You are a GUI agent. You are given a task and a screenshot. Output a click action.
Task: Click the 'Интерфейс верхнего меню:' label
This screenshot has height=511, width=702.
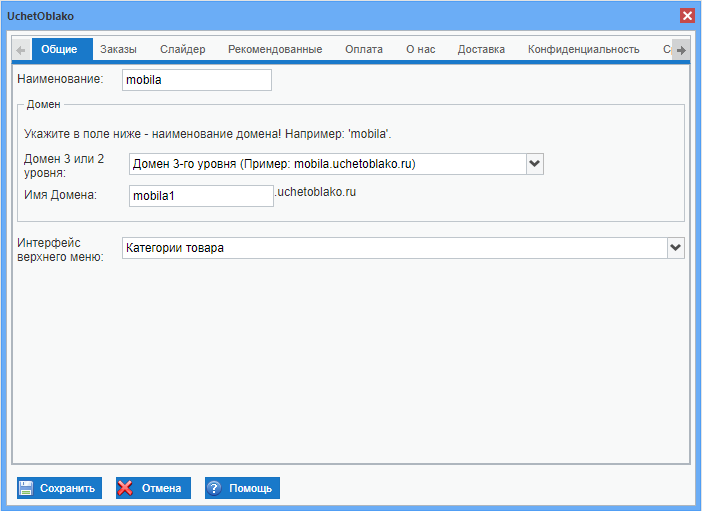[x=60, y=249]
